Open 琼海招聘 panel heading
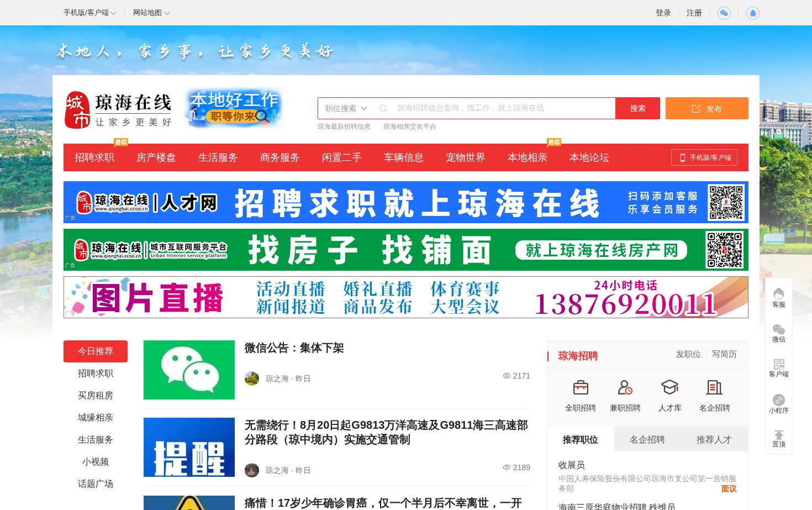812x510 pixels. coord(578,356)
